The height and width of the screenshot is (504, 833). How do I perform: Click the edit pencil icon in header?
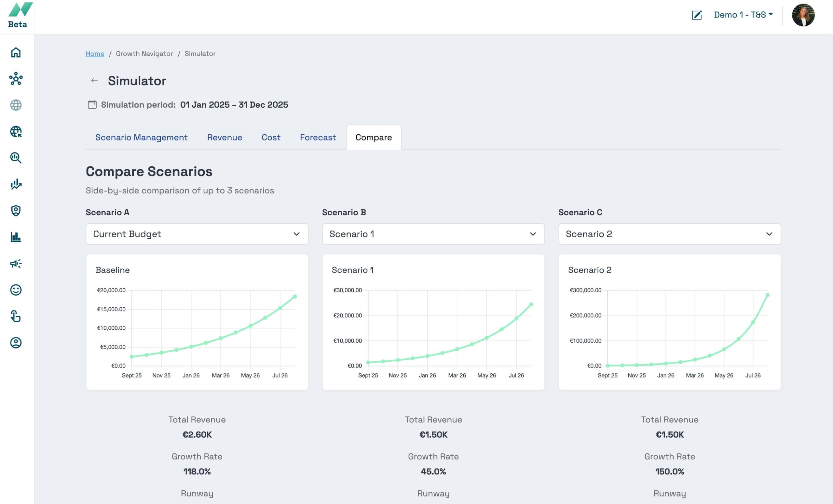[x=697, y=15]
